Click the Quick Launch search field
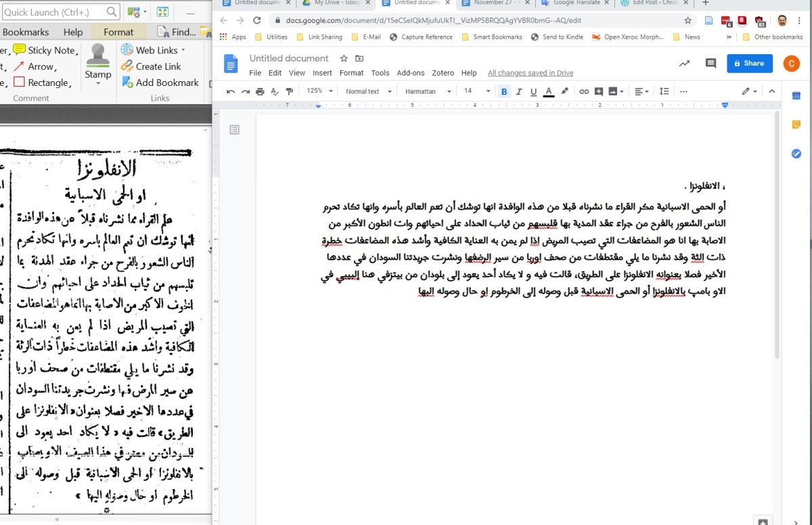Image resolution: width=812 pixels, height=525 pixels. coord(58,12)
